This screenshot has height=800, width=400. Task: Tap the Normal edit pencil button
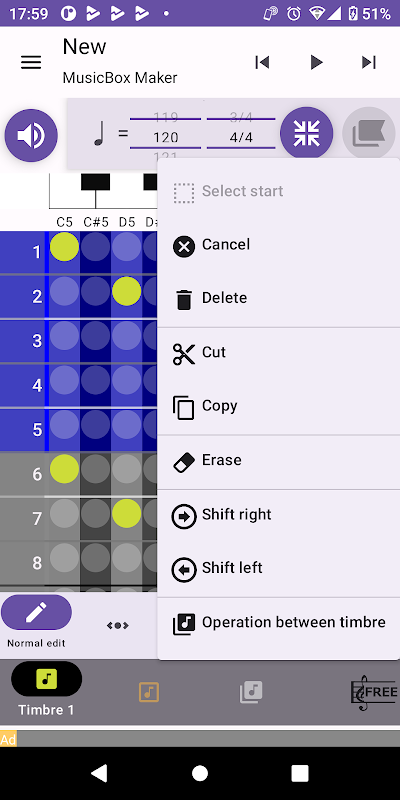[x=36, y=612]
